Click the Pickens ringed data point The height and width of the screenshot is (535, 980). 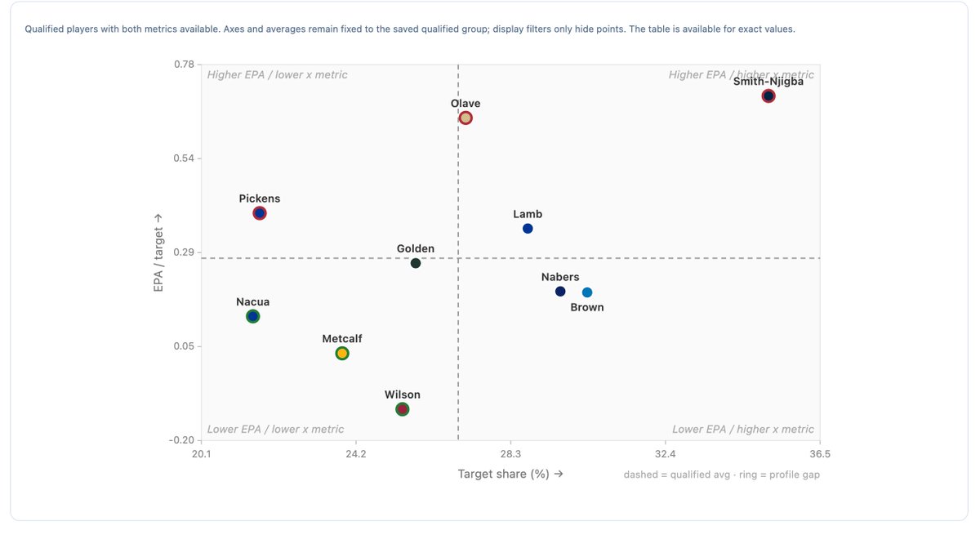(x=260, y=213)
